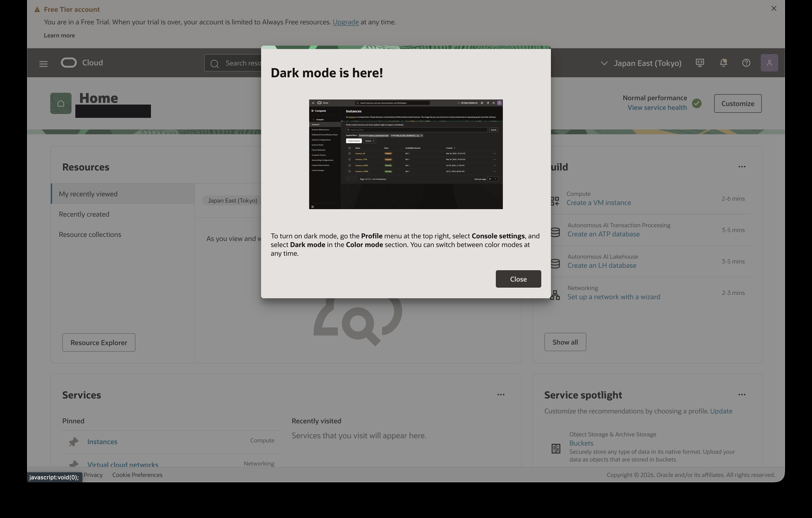Open the help question mark menu

(x=746, y=63)
